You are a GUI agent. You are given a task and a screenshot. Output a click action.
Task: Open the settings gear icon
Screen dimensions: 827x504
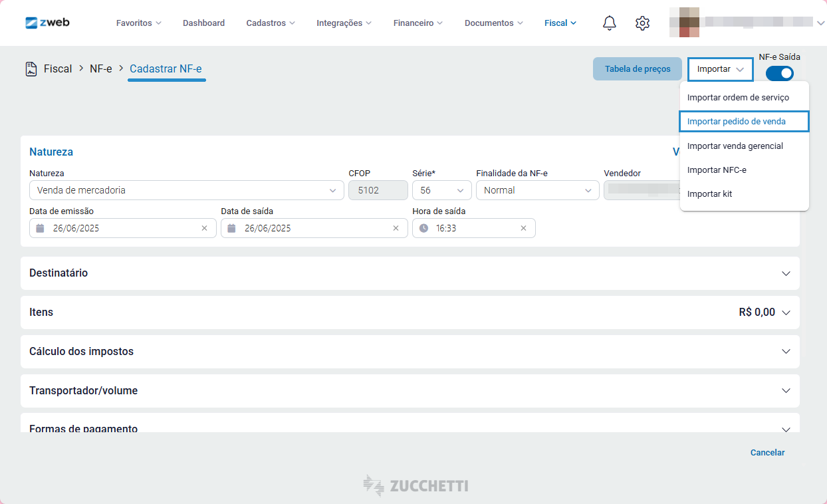click(642, 23)
